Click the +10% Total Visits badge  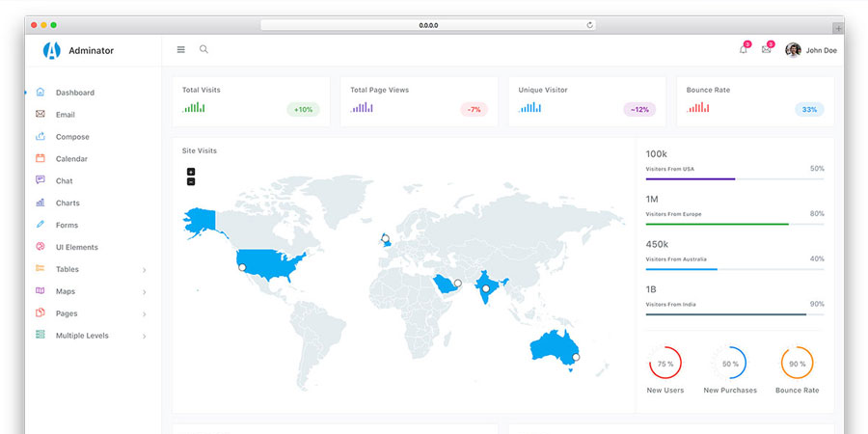(x=303, y=110)
